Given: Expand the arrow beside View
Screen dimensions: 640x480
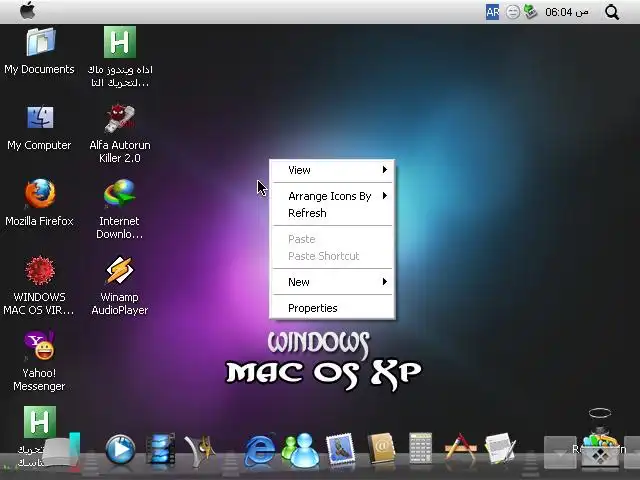Looking at the screenshot, I should tap(384, 169).
